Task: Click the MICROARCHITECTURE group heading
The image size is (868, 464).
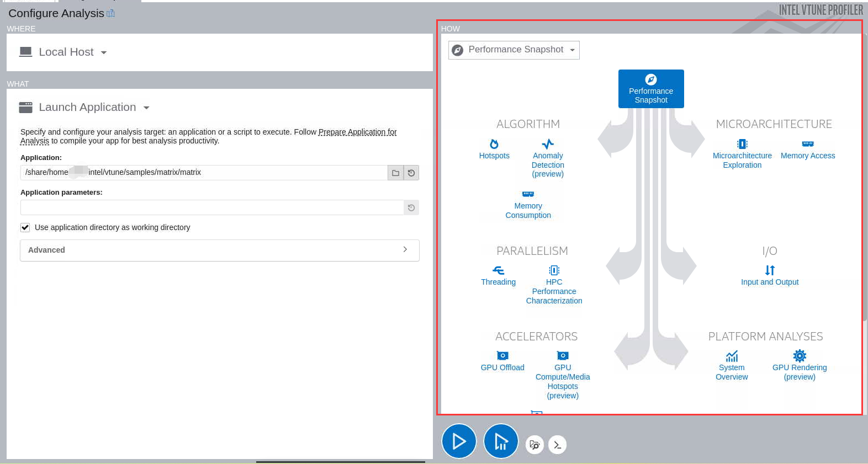Action: tap(774, 124)
